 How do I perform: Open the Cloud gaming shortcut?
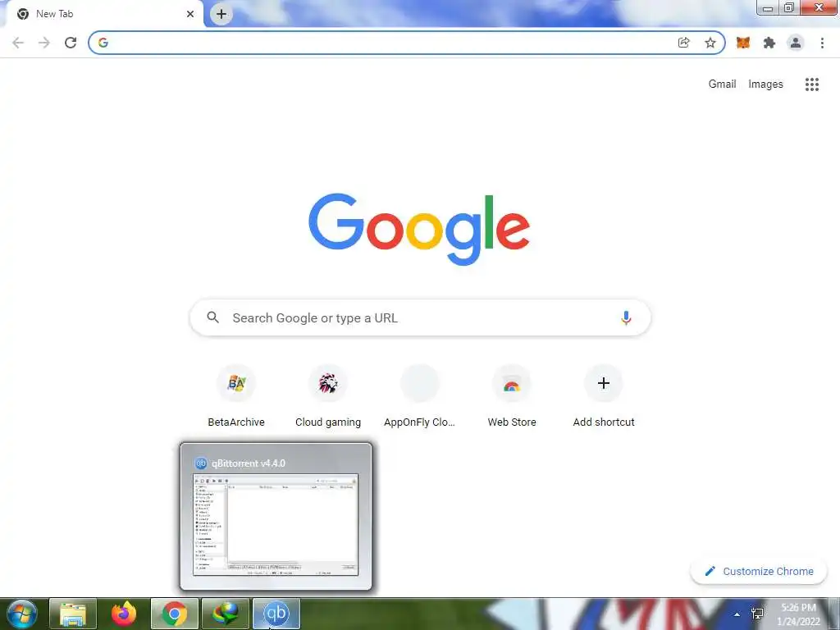(328, 396)
